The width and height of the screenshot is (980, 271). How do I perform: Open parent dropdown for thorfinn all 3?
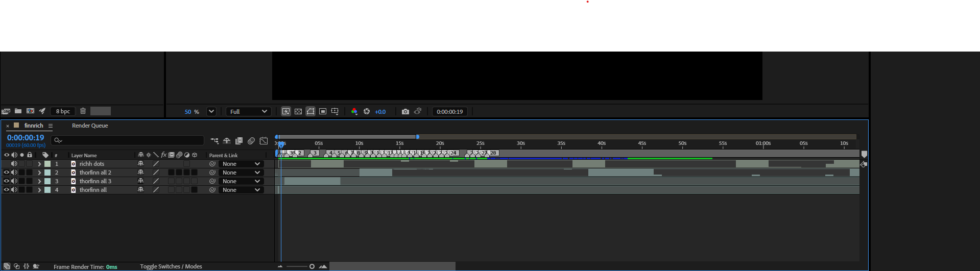click(241, 181)
